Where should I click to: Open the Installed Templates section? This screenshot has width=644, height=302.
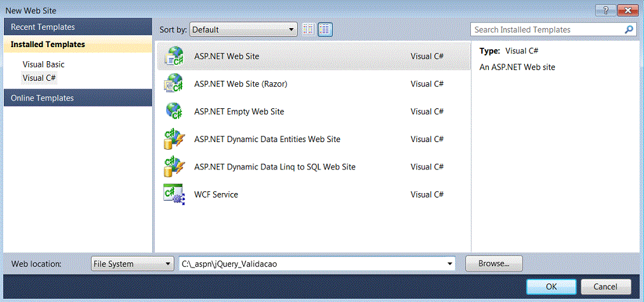[78, 44]
